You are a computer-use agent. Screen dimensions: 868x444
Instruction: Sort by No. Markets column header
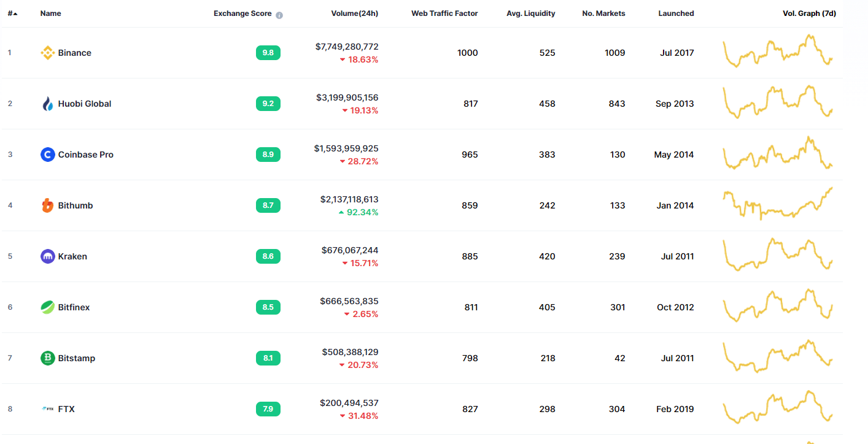[x=603, y=13]
